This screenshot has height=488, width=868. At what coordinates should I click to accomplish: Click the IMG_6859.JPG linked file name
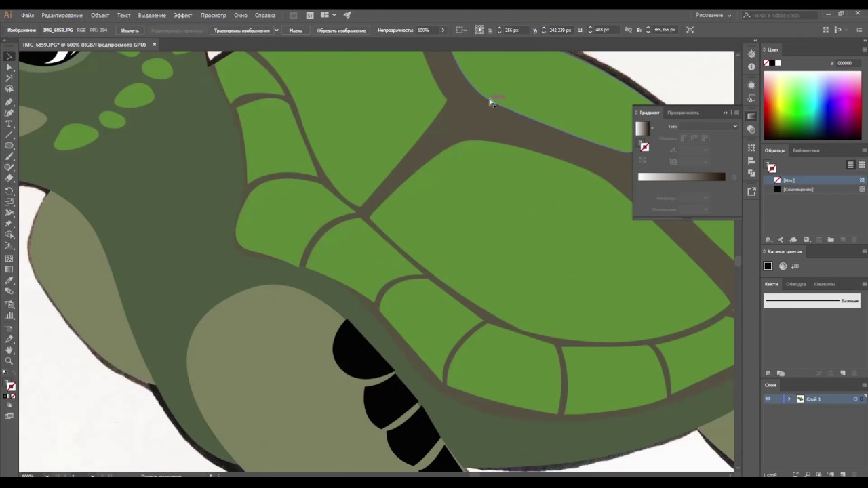coord(58,30)
